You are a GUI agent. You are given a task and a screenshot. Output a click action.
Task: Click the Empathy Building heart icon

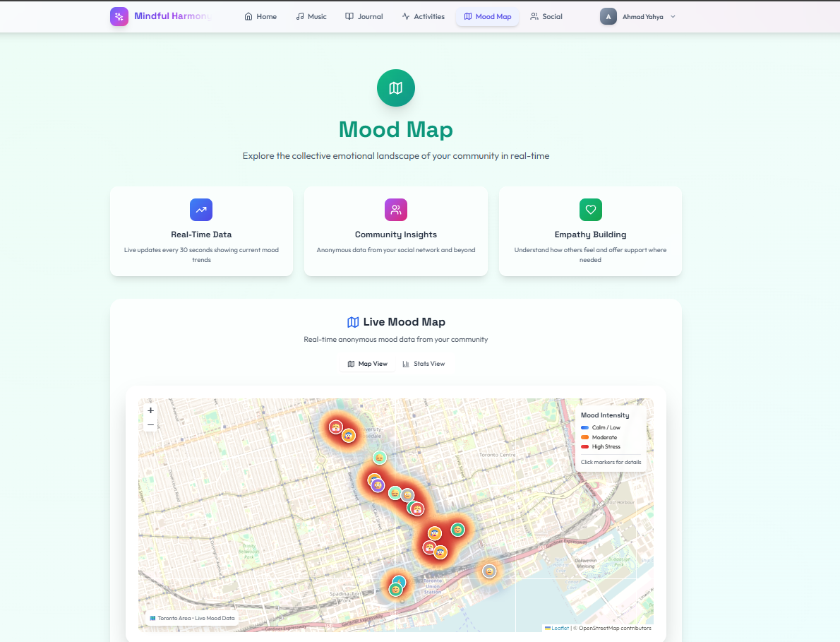click(591, 210)
